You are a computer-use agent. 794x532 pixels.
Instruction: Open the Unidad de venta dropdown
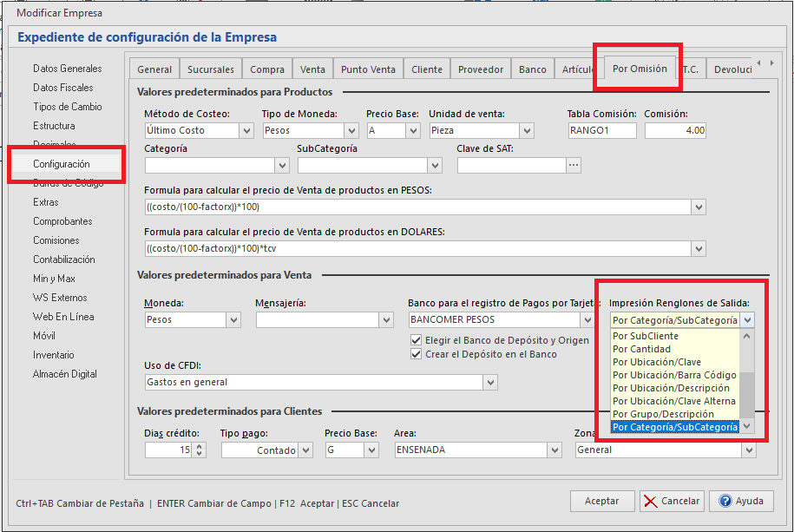tap(527, 131)
